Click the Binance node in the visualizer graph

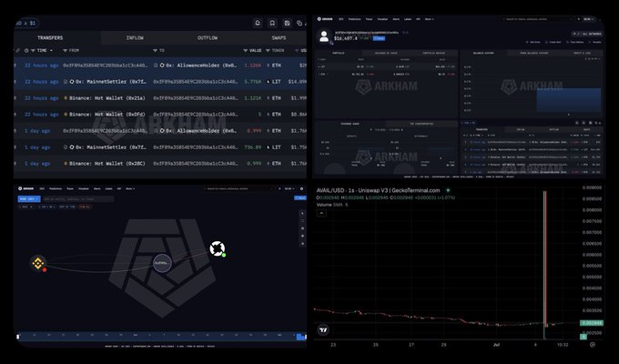click(38, 263)
